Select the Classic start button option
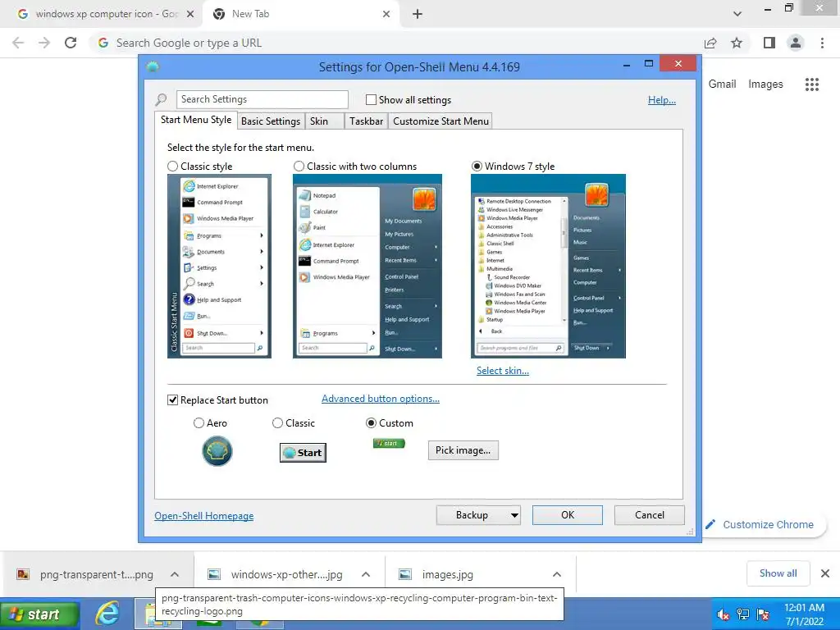Screen dimensions: 840x630 pos(277,423)
